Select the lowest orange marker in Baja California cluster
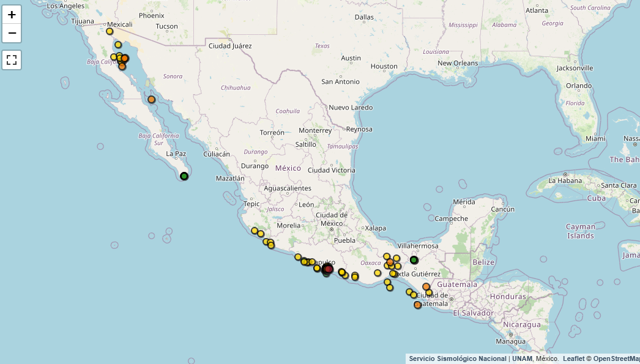The image size is (640, 364). click(122, 66)
